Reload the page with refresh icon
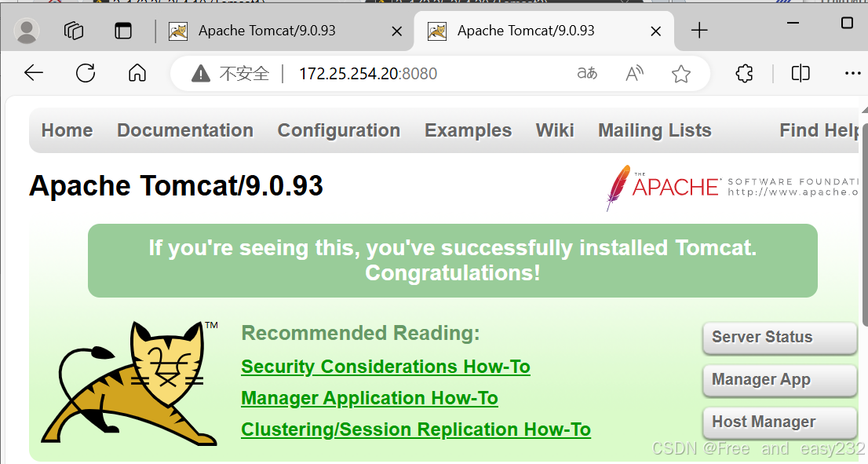The height and width of the screenshot is (464, 868). coord(86,73)
